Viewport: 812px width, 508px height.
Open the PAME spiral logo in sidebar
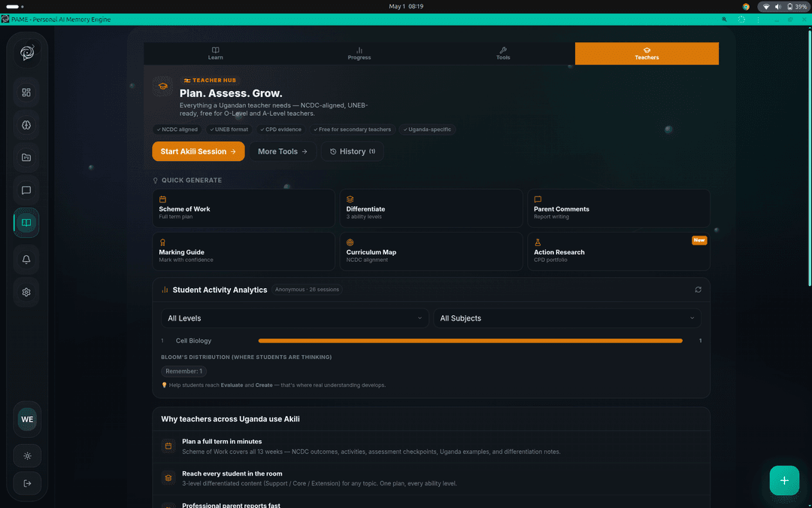[x=28, y=53]
